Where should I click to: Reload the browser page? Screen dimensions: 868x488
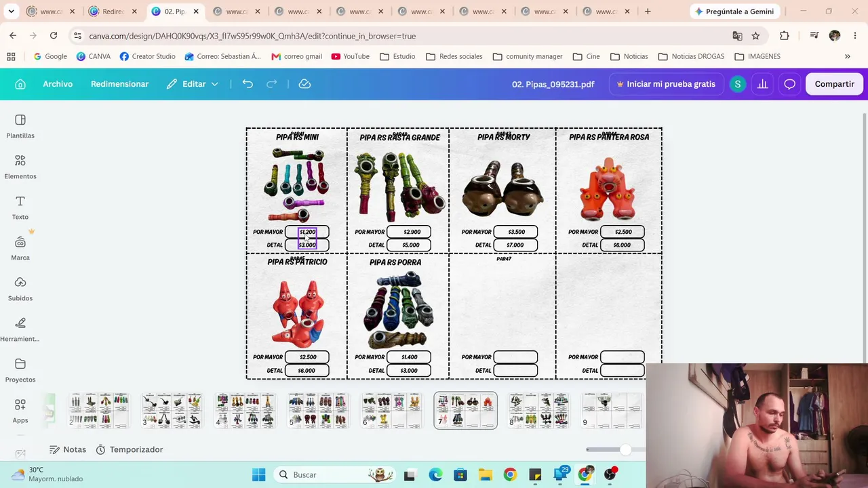click(x=54, y=36)
